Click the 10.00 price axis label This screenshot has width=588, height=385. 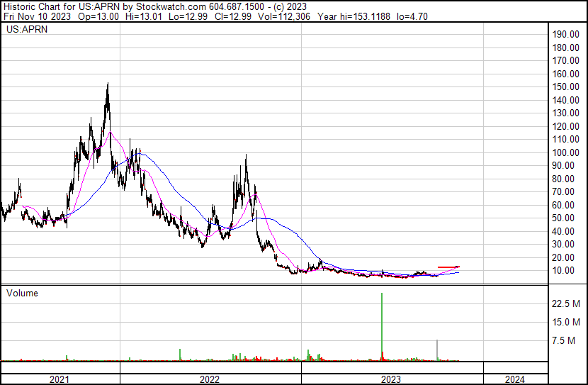568,271
